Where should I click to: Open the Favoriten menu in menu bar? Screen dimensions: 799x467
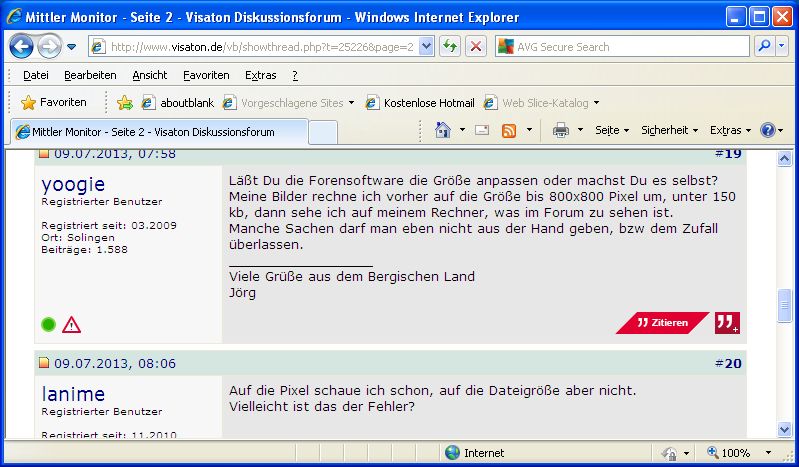(x=206, y=75)
